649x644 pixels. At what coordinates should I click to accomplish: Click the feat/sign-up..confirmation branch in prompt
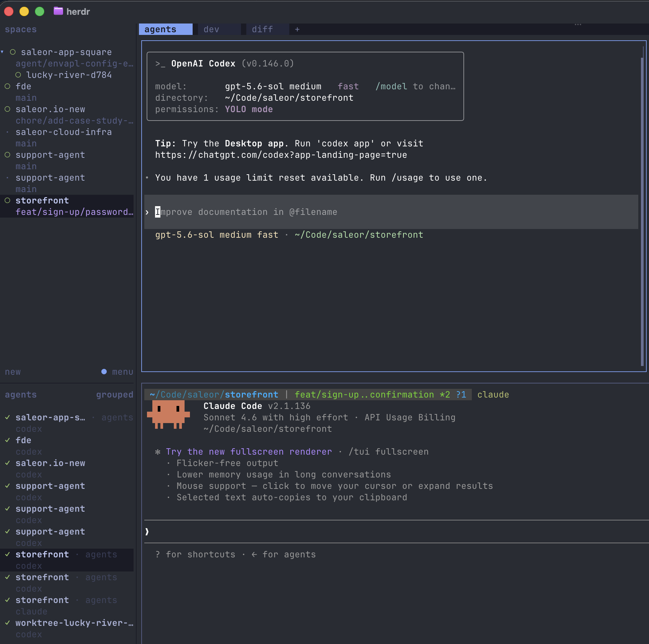[364, 395]
